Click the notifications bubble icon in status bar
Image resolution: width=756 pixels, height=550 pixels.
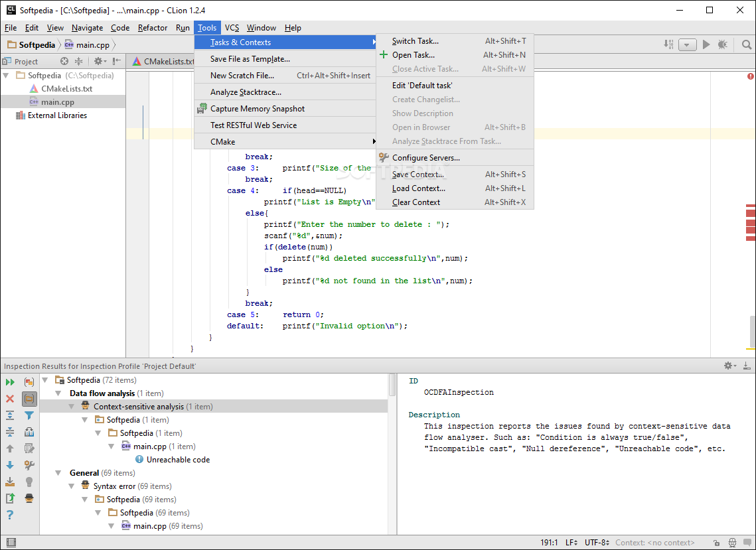[747, 543]
